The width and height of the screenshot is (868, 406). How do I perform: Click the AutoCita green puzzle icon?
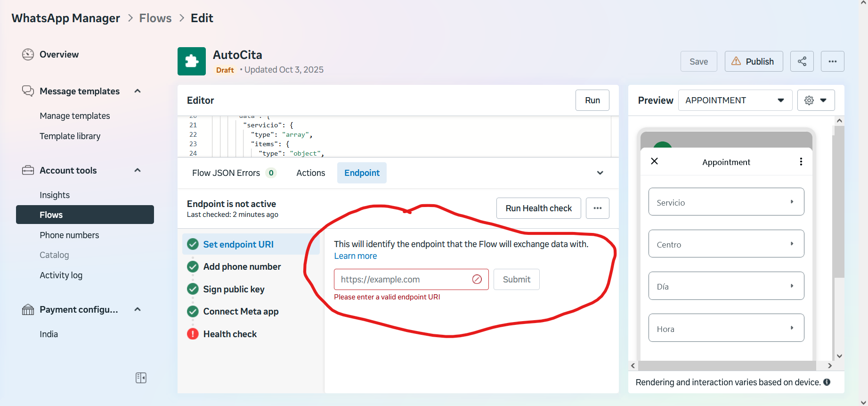pos(192,61)
